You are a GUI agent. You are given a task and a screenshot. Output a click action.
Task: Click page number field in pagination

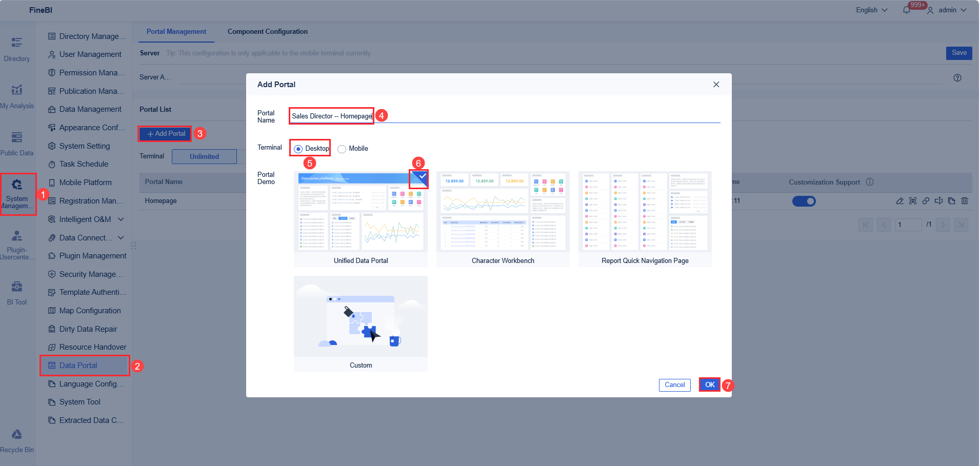908,225
